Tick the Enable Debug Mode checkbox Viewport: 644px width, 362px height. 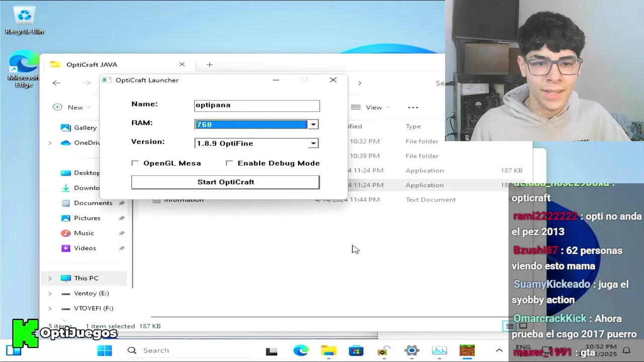(x=229, y=163)
